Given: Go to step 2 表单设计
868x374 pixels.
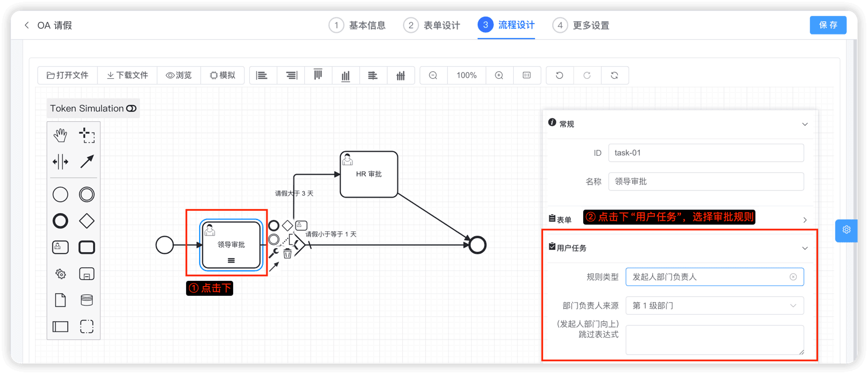Looking at the screenshot, I should [x=432, y=25].
